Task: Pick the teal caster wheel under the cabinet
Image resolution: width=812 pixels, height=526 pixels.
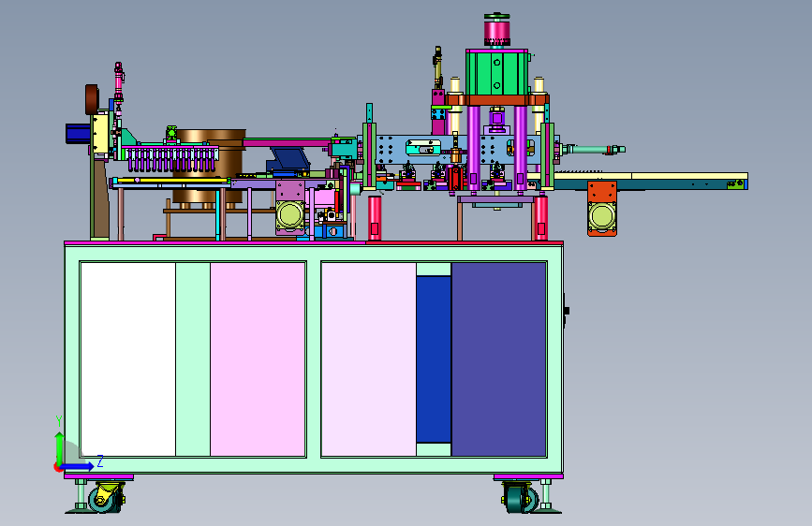Action: (x=521, y=498)
